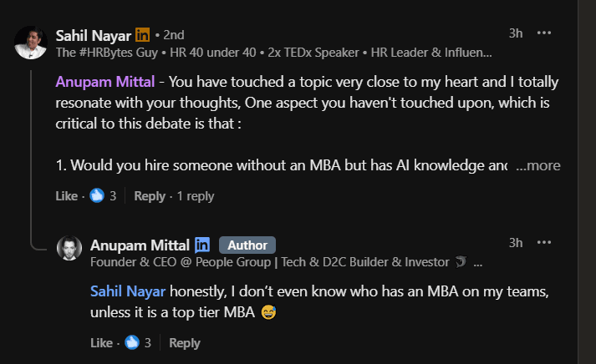
Task: Click blue Sahil Nayar mention in reply
Action: click(129, 291)
